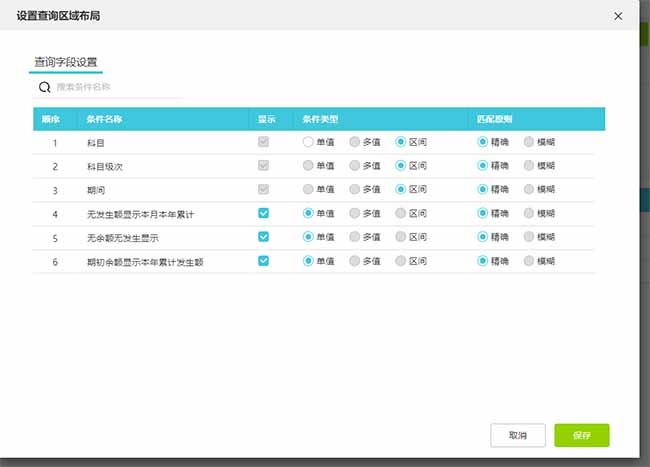Toggle 显示 checkbox for 期间

click(x=263, y=189)
